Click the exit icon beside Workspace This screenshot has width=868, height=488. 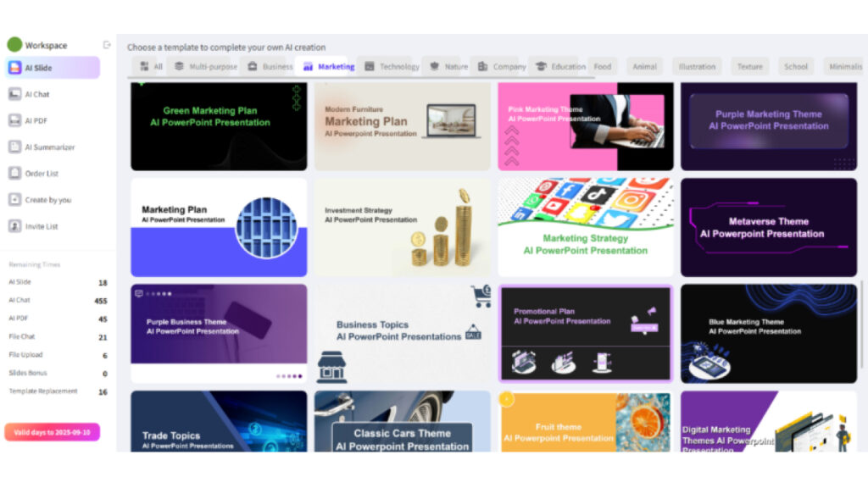(107, 45)
